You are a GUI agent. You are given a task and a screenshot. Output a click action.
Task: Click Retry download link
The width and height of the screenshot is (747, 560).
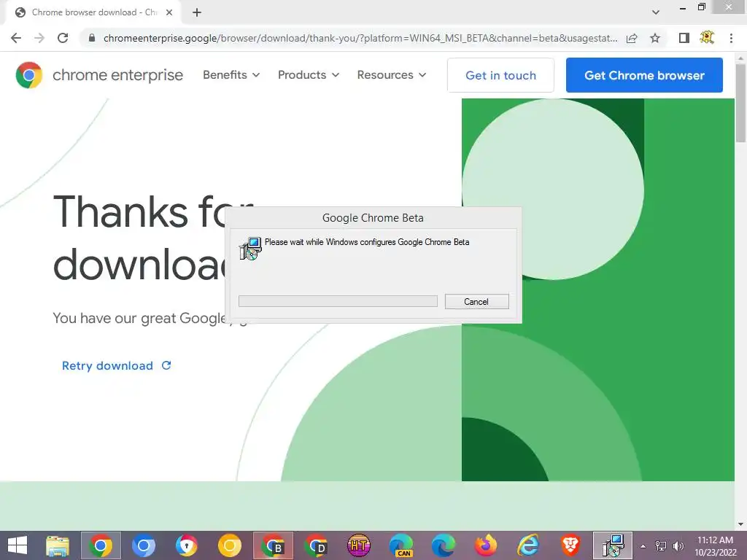[x=116, y=366]
